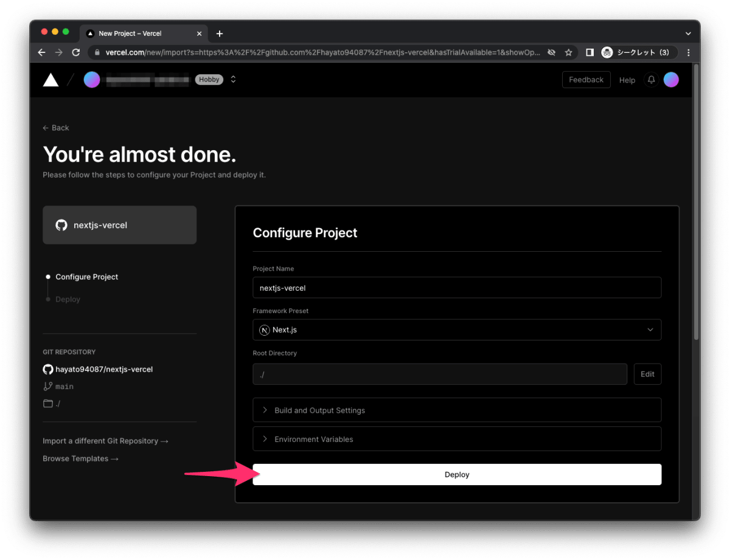
Task: Click the lock icon in address bar
Action: 97,53
